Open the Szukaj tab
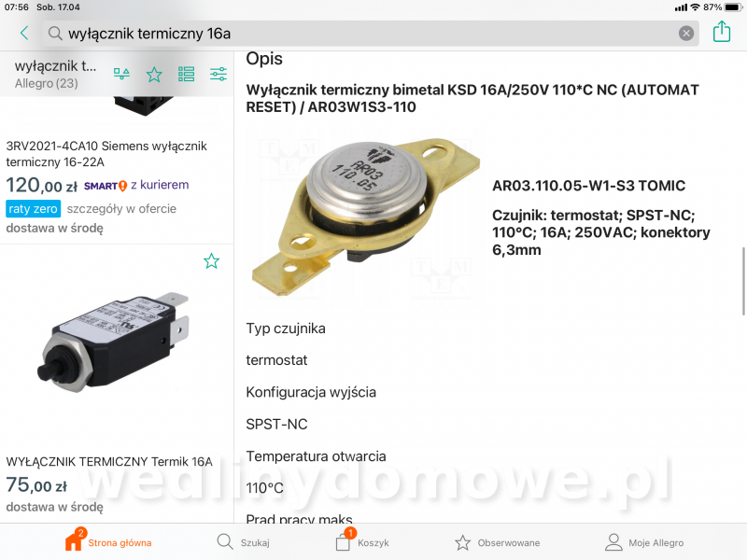The width and height of the screenshot is (747, 560). pyautogui.click(x=244, y=542)
